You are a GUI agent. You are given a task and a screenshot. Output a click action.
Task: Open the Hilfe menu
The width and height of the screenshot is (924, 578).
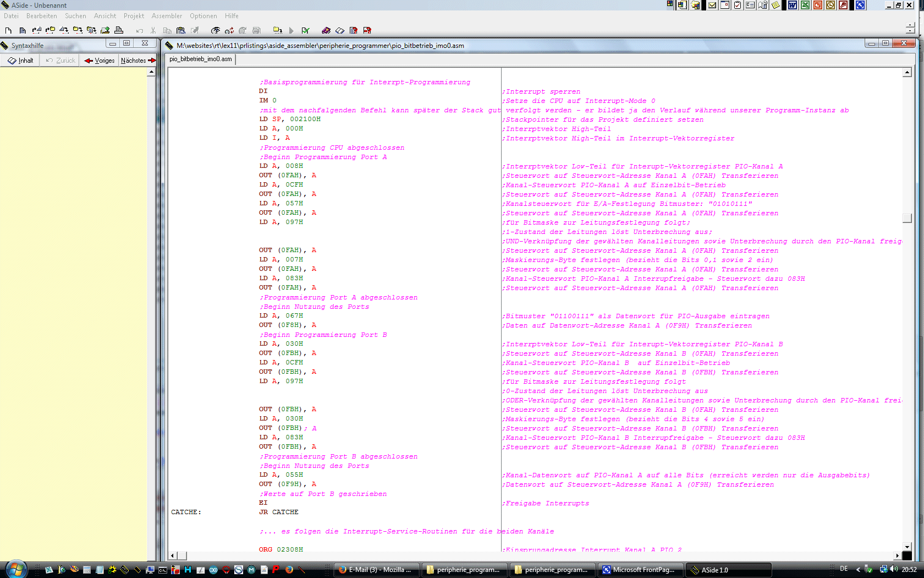click(232, 16)
